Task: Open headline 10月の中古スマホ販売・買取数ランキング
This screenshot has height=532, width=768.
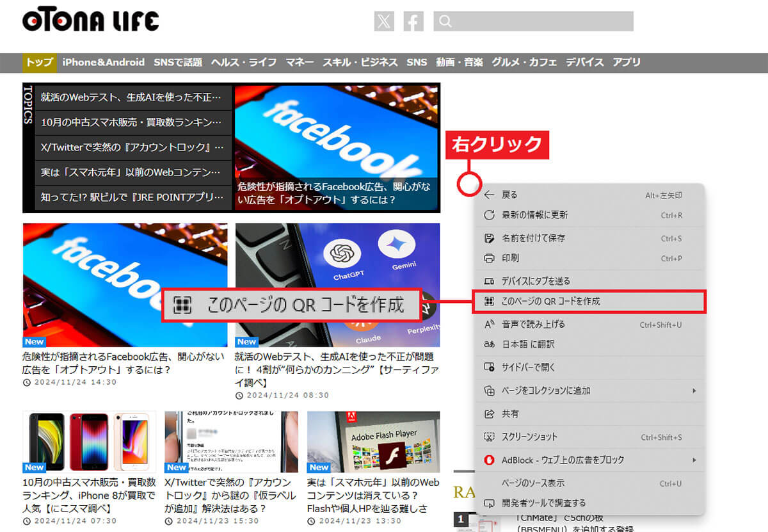Action: click(x=89, y=495)
